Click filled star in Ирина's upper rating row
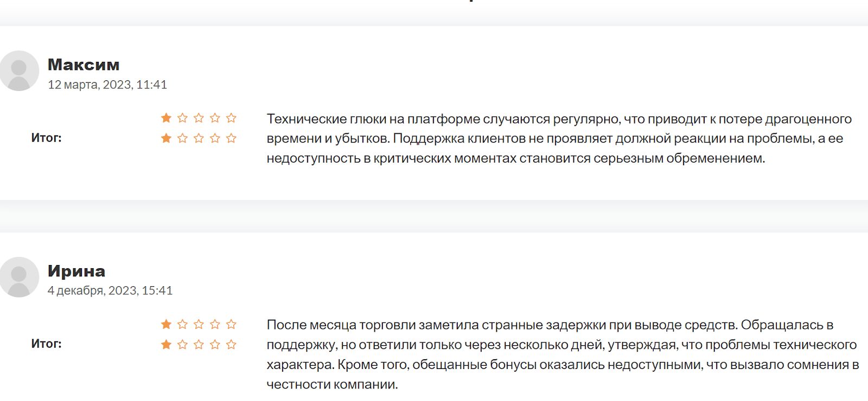The height and width of the screenshot is (401, 868). [167, 324]
